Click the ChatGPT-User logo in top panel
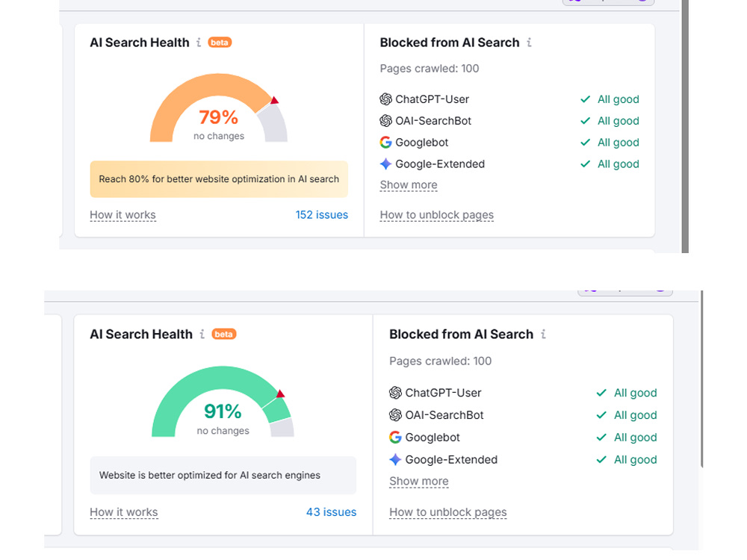The width and height of the screenshot is (747, 560). tap(385, 99)
